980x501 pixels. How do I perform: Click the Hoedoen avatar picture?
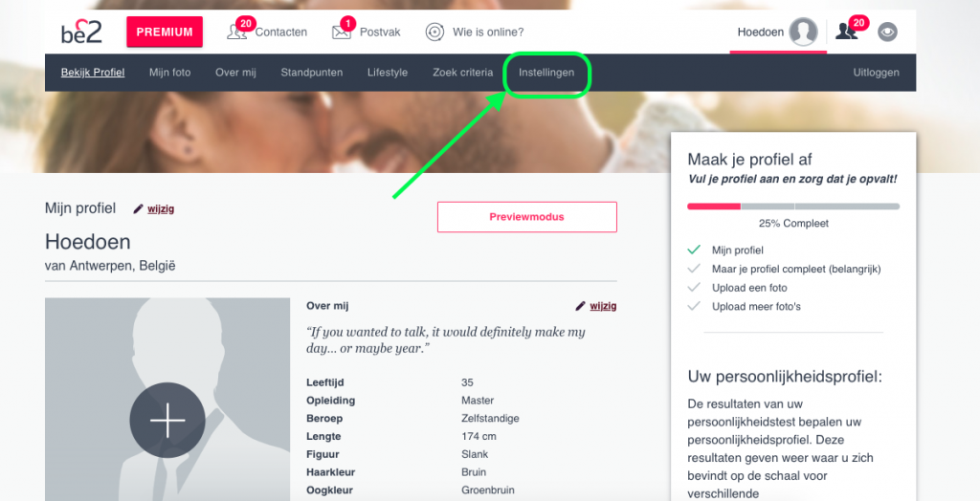(x=803, y=32)
